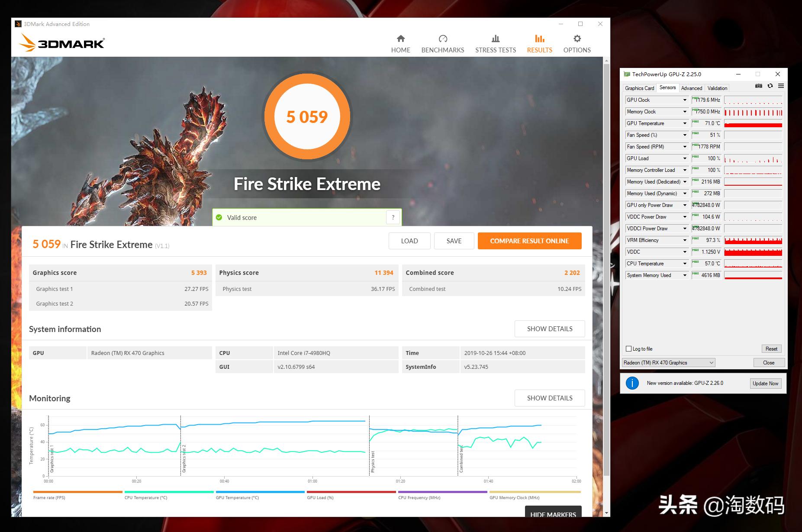Image resolution: width=802 pixels, height=532 pixels.
Task: Enable the Log to file checkbox
Action: 628,348
